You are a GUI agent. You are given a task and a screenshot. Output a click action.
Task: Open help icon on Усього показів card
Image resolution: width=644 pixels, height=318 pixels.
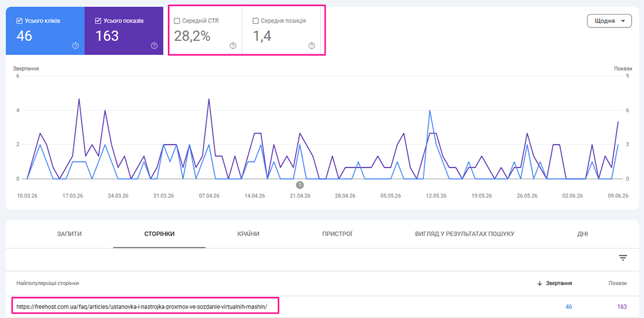[x=154, y=46]
